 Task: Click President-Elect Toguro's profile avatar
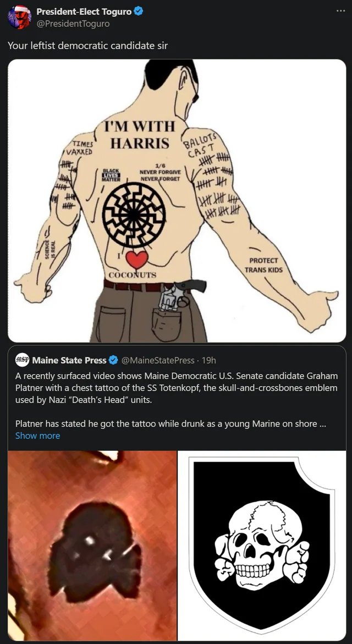click(x=19, y=18)
